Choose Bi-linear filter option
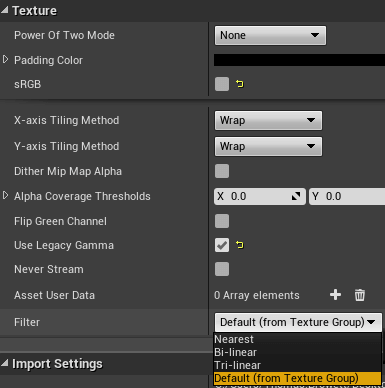 coord(297,352)
